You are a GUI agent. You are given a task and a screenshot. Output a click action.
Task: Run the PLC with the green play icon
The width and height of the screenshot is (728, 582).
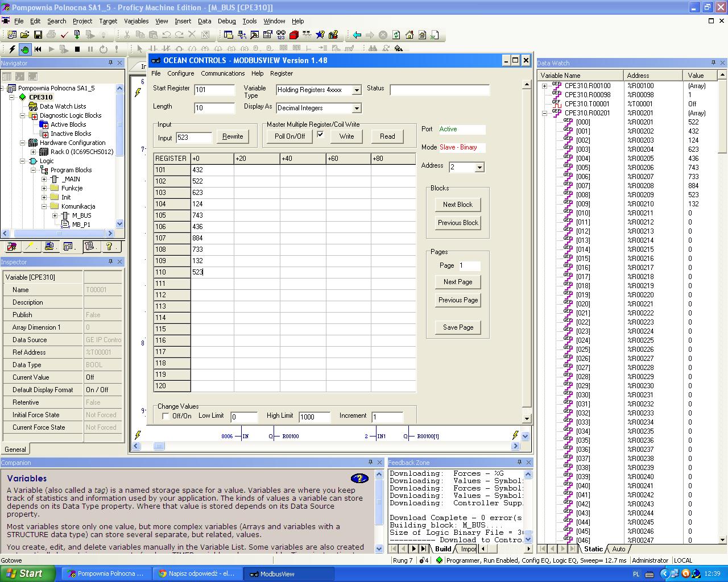pyautogui.click(x=51, y=49)
